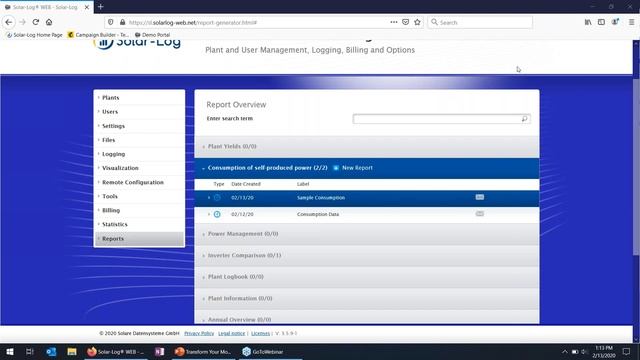Open browser home page icon
Screen dimensions: 640x360
[x=49, y=22]
